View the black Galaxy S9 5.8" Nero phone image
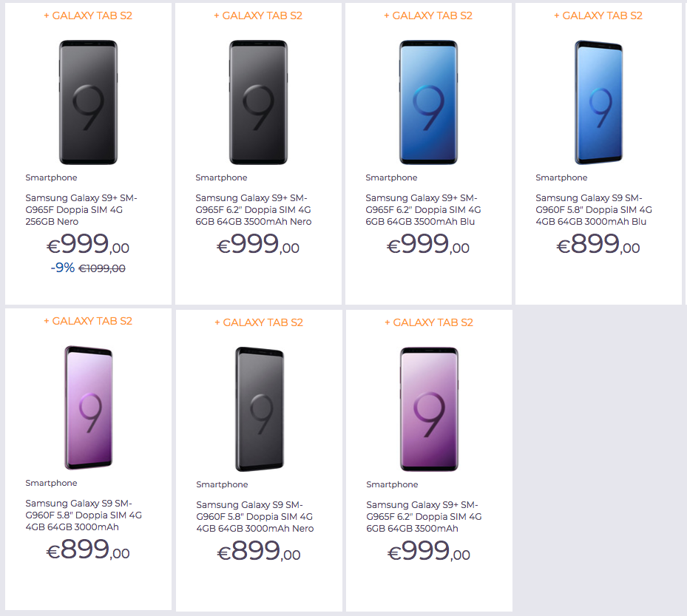Screen dimensions: 687x616 [x=259, y=409]
